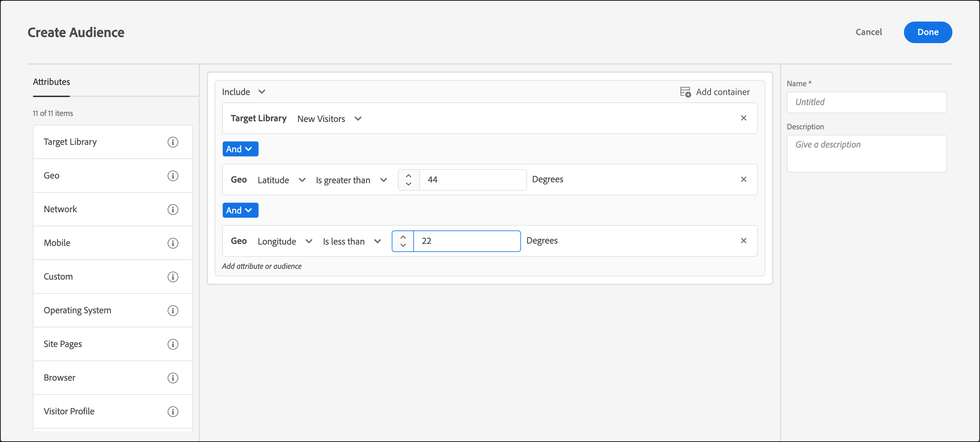The image size is (980, 442).
Task: Select the Attributes tab
Action: (51, 82)
